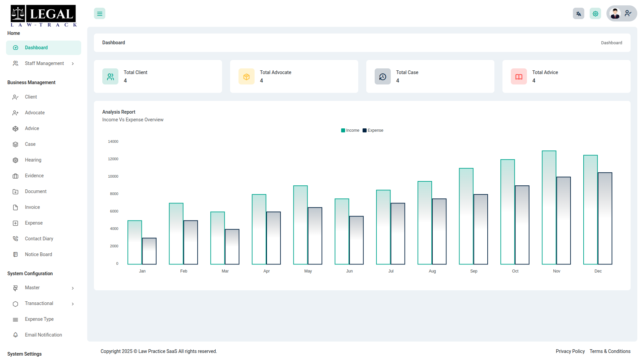This screenshot has height=362, width=644.
Task: Expand the Transactional submenu
Action: tap(44, 304)
